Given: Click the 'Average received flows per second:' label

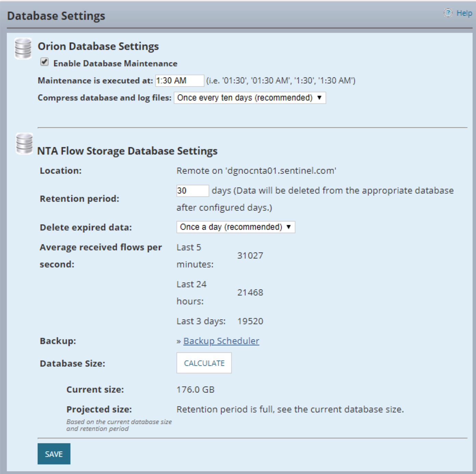Looking at the screenshot, I should click(101, 256).
